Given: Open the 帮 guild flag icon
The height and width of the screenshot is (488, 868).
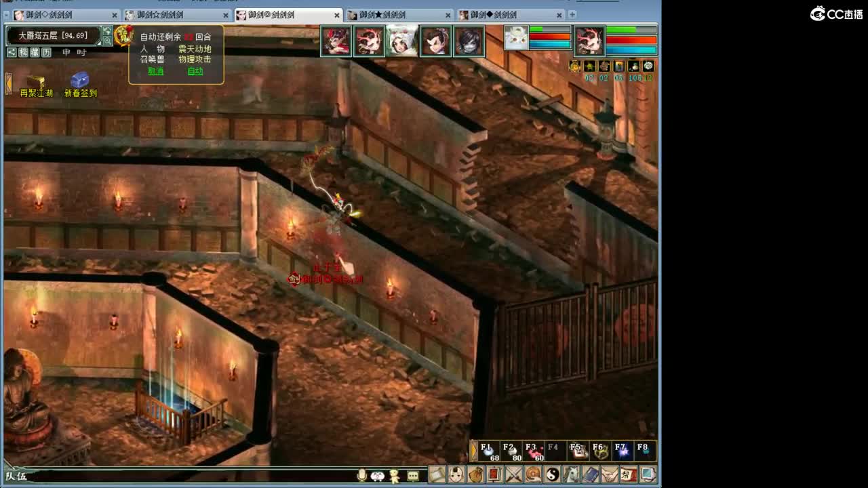Looking at the screenshot, I should [629, 474].
